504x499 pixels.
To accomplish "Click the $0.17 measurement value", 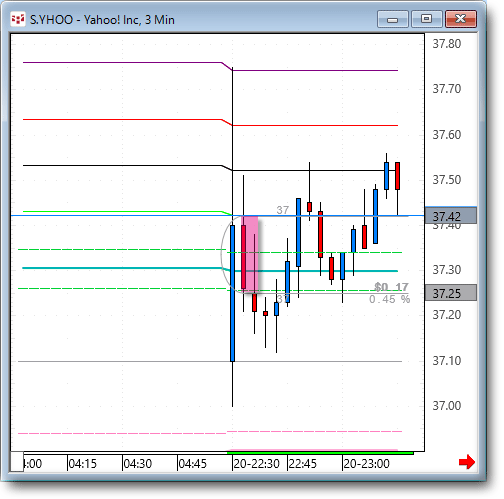I will 391,287.
